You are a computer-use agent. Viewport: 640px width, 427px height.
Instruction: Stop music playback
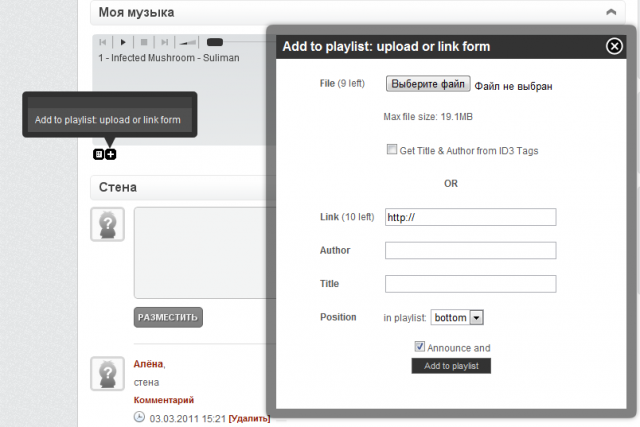coord(144,42)
